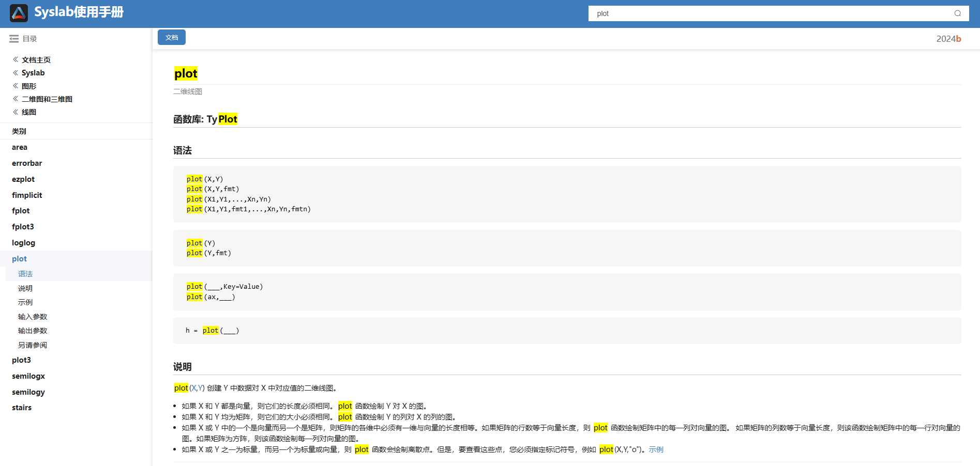Screen dimensions: 980x466
Task: Open the fplot function page
Action: click(21, 211)
